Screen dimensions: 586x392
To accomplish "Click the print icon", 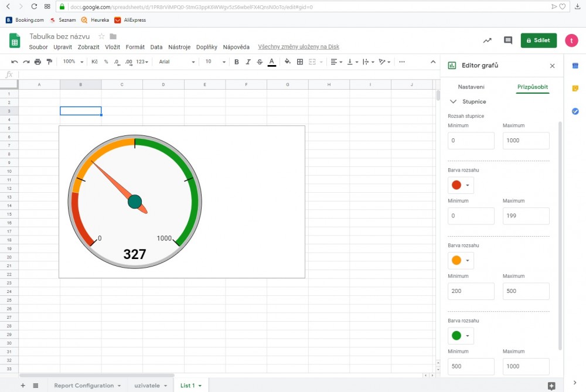I will coord(38,62).
